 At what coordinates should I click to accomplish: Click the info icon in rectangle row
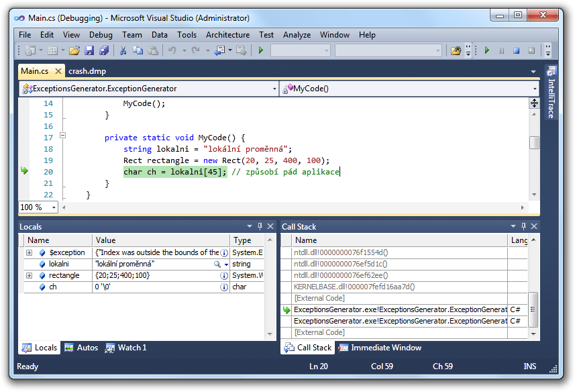click(223, 275)
